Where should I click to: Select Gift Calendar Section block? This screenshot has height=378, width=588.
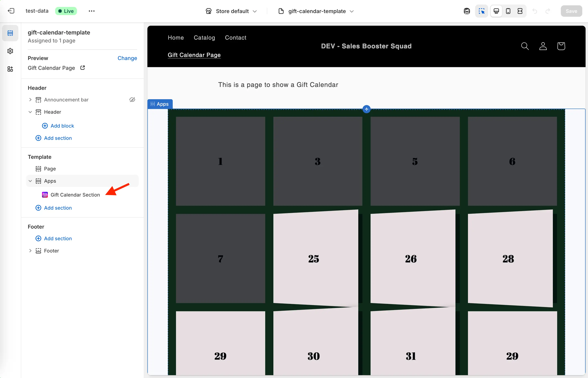(75, 195)
